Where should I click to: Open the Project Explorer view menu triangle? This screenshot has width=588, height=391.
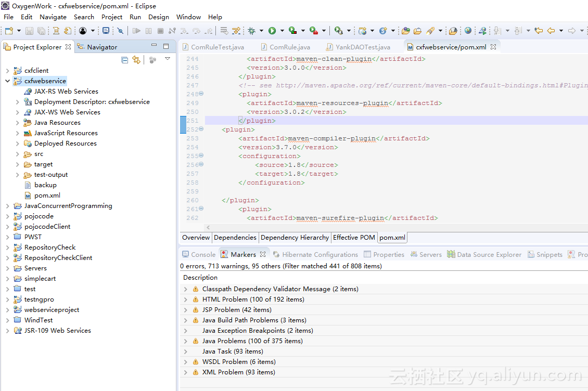(168, 59)
